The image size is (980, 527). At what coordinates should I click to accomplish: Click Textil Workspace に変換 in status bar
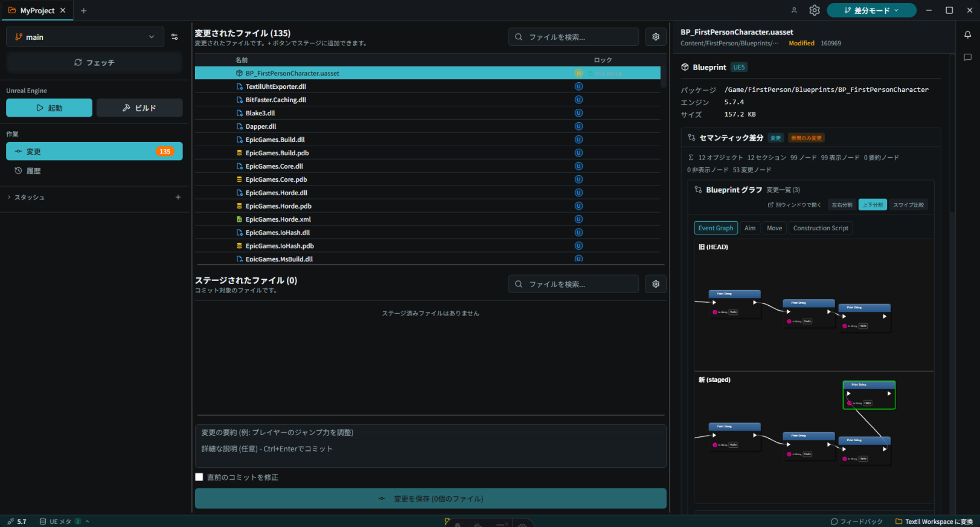click(934, 522)
